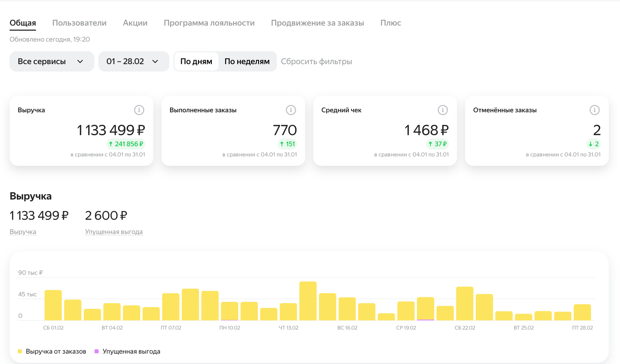The height and width of the screenshot is (364, 620).
Task: Click the 770 completed orders value
Action: tap(285, 130)
